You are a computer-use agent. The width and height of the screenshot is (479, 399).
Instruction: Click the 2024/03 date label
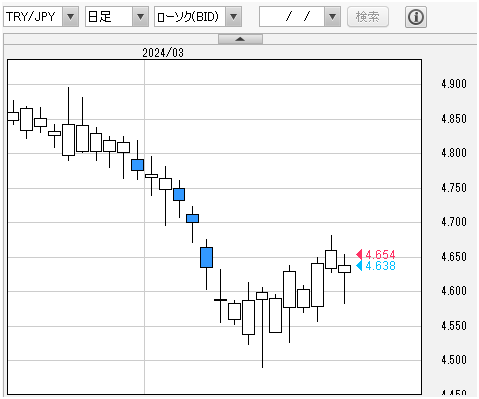click(163, 53)
